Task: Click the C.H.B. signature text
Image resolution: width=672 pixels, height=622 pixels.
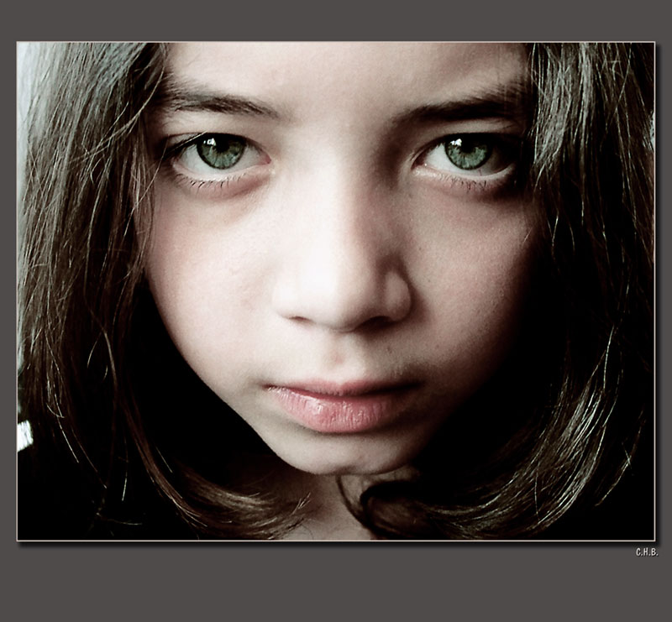Action: [646, 551]
